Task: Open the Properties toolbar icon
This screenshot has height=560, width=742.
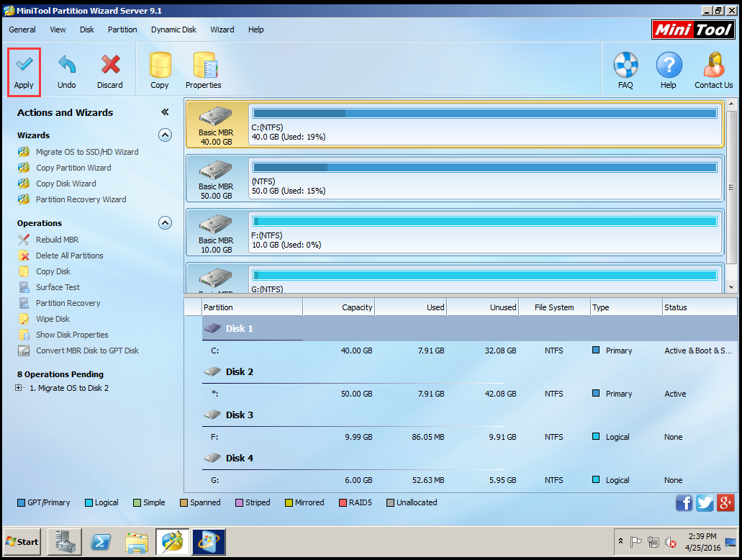Action: [x=205, y=65]
